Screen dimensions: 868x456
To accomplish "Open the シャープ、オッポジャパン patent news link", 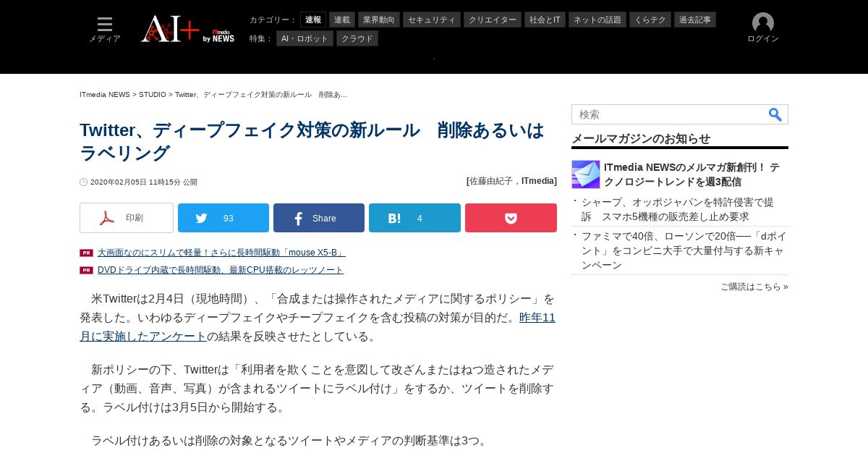I will (678, 209).
